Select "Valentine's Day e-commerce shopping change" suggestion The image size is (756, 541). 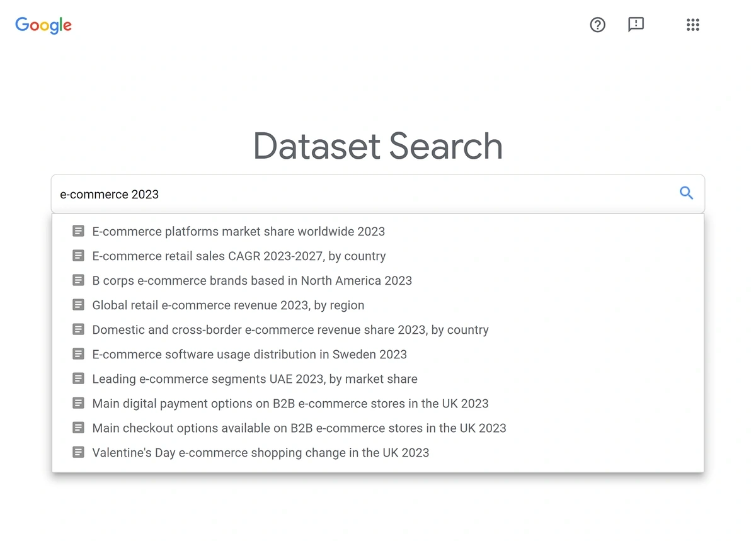tap(378, 452)
